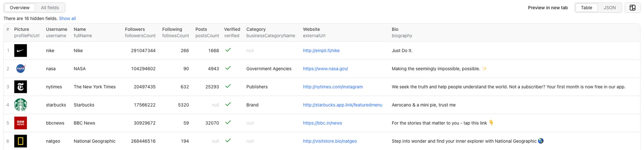This screenshot has height=150, width=644.
Task: Select followers value 291047344
Action: (x=143, y=51)
